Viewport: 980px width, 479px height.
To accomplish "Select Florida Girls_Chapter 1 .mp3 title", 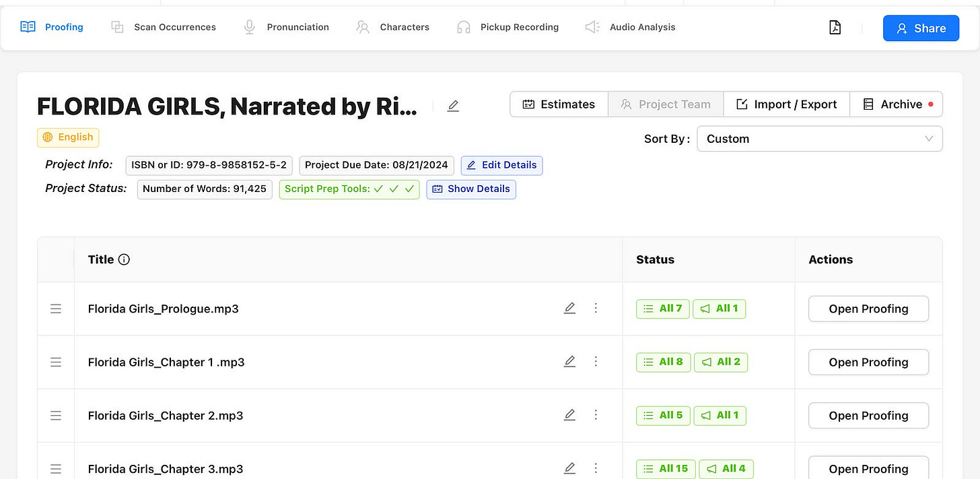I will 166,362.
